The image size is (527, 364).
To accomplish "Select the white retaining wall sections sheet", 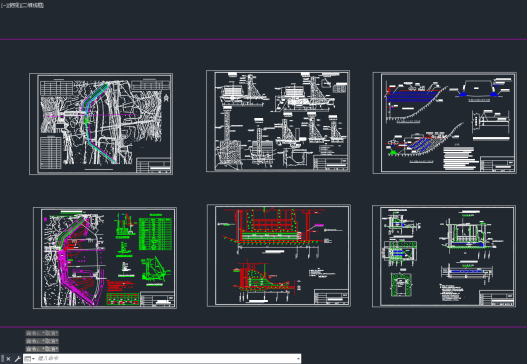I will (278, 121).
